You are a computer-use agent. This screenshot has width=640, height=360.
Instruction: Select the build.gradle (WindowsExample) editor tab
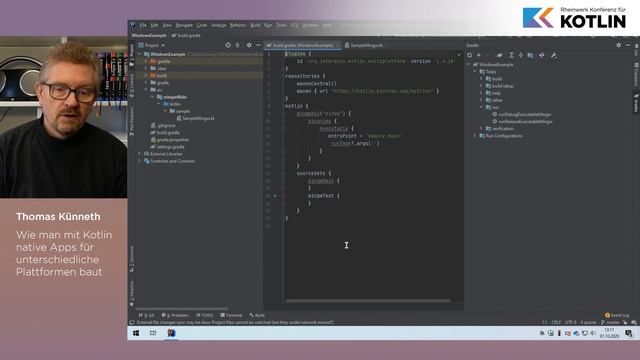pyautogui.click(x=302, y=45)
